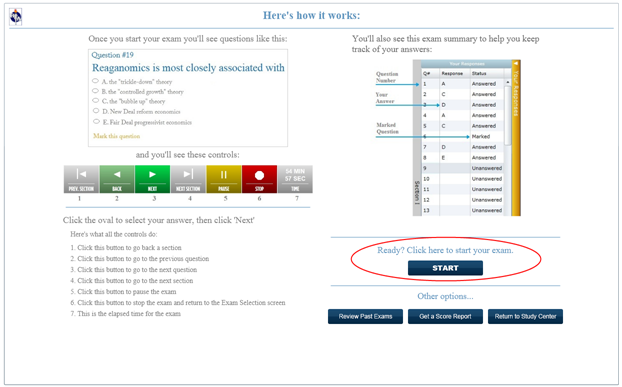Click the Mark this question link

117,136
